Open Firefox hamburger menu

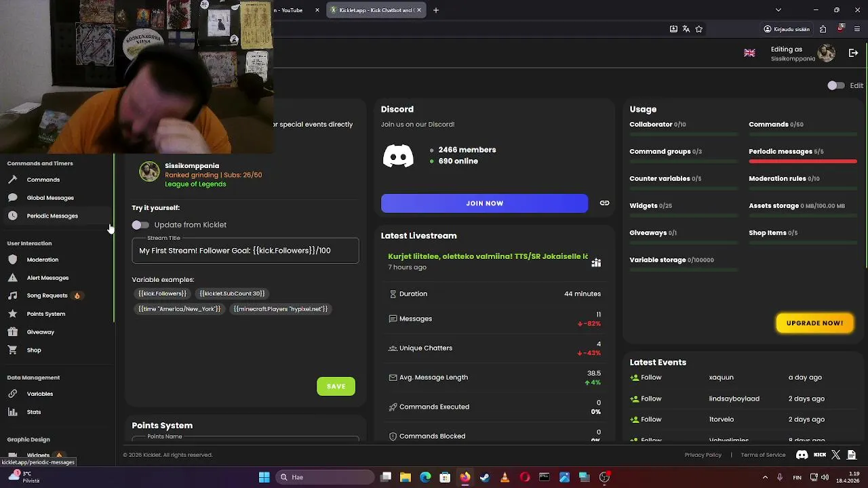[858, 29]
